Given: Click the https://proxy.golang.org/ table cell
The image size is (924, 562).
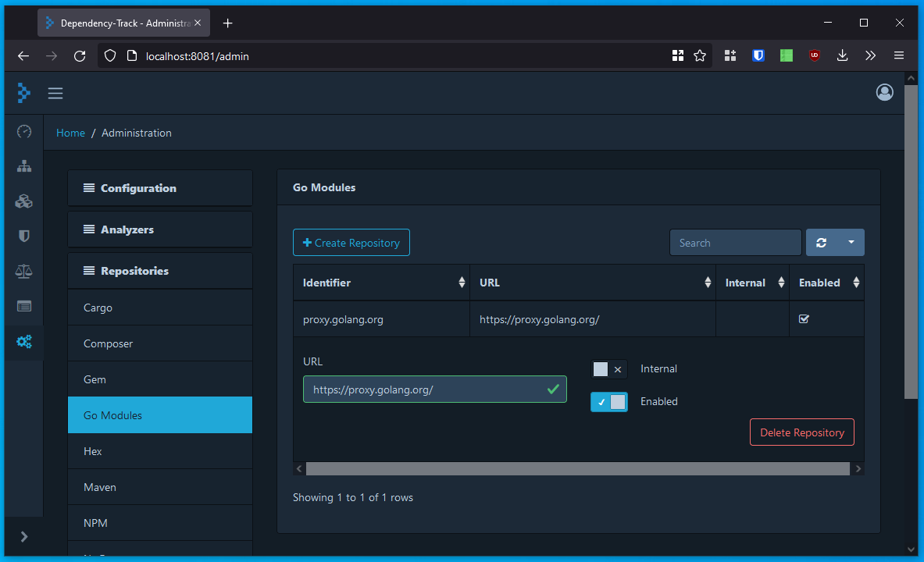Looking at the screenshot, I should [593, 319].
